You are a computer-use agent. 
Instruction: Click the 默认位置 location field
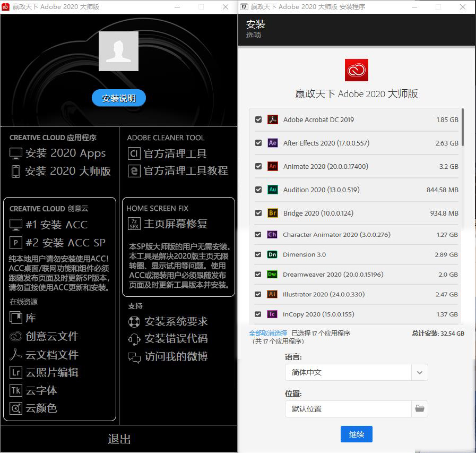coord(348,409)
